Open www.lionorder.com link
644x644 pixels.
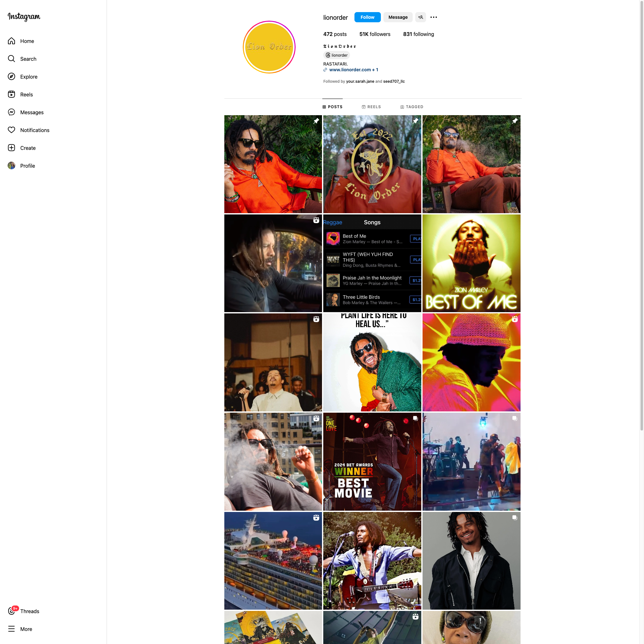[350, 70]
